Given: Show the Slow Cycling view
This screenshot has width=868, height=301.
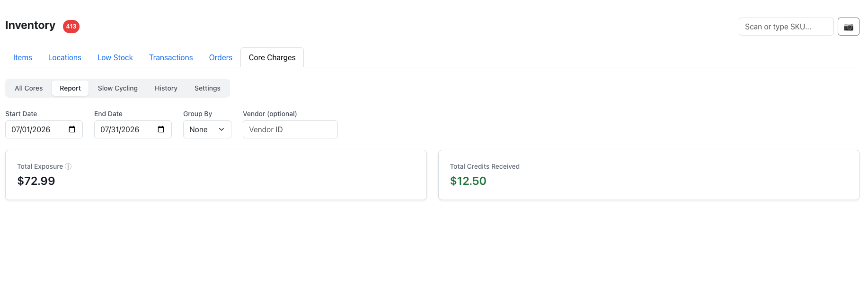Looking at the screenshot, I should pyautogui.click(x=118, y=88).
